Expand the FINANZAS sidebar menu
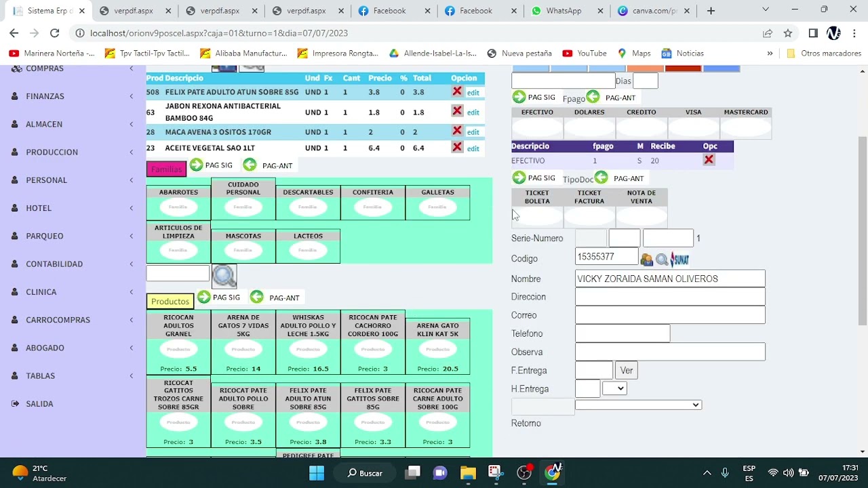Image resolution: width=868 pixels, height=488 pixels. [x=73, y=96]
